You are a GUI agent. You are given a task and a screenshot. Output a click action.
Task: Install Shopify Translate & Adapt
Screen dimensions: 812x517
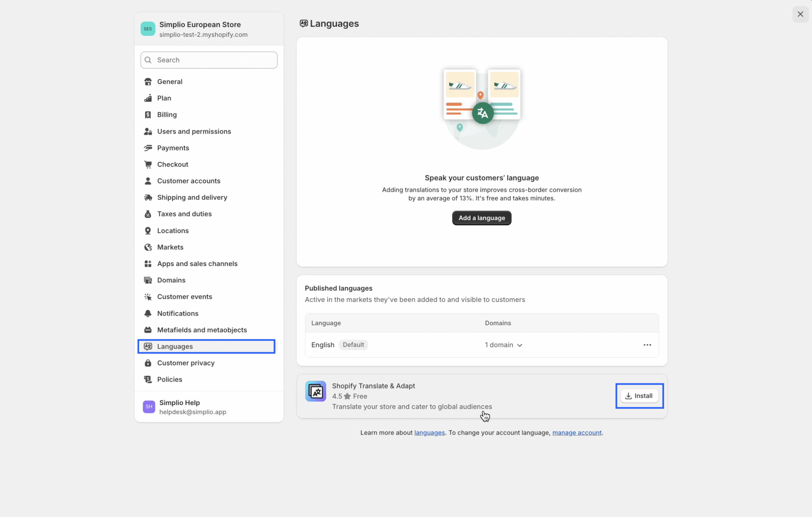639,396
